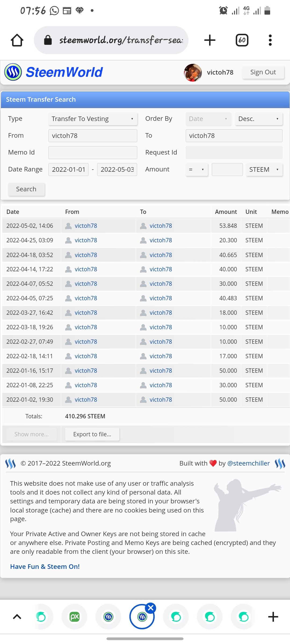The image size is (290, 644).
Task: Focus the To account input field
Action: pos(234,136)
